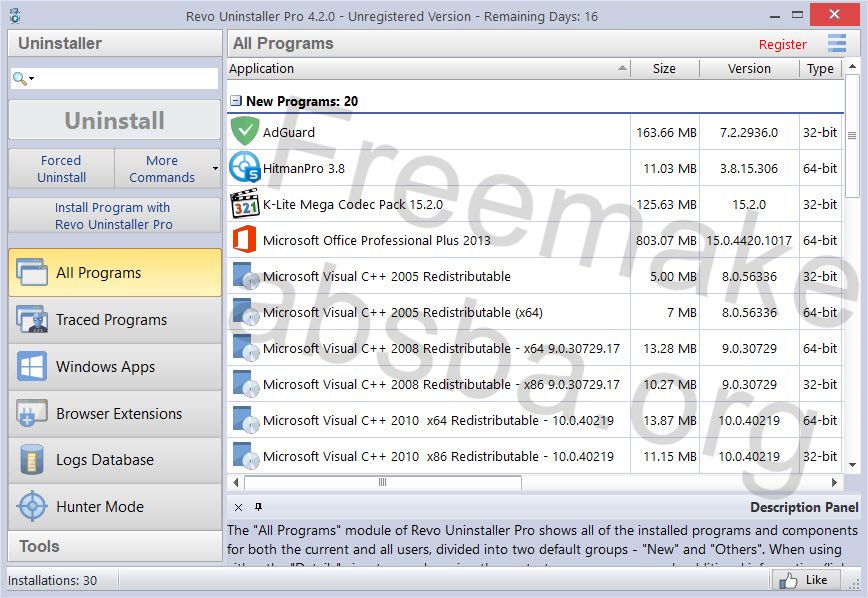This screenshot has width=868, height=598.
Task: Click the 803.07 MB size cell
Action: point(666,240)
